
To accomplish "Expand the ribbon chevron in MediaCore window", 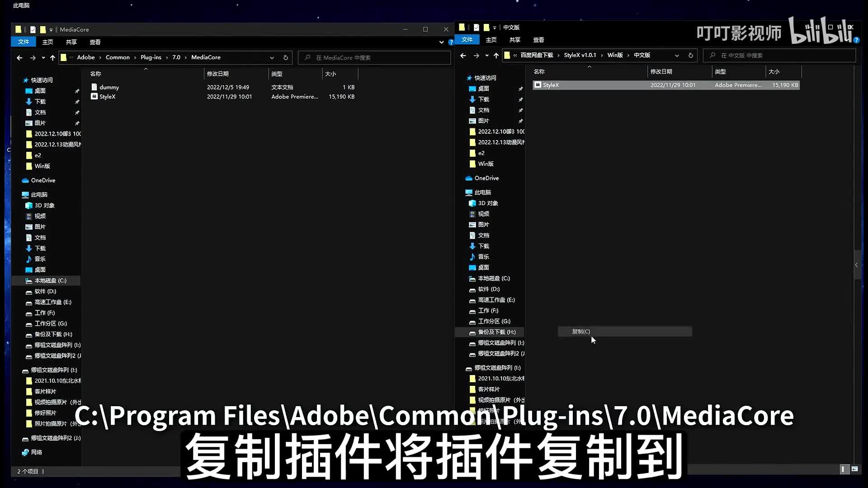I will pyautogui.click(x=441, y=42).
